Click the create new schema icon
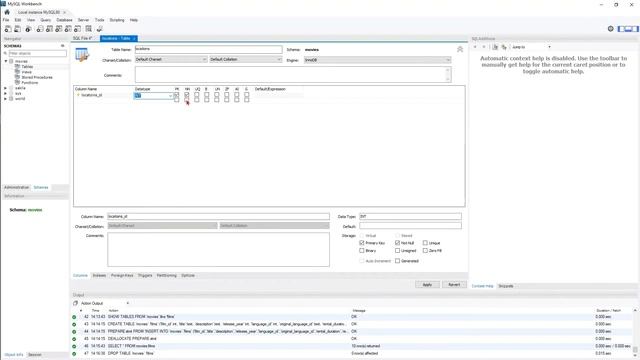 pos(40,29)
